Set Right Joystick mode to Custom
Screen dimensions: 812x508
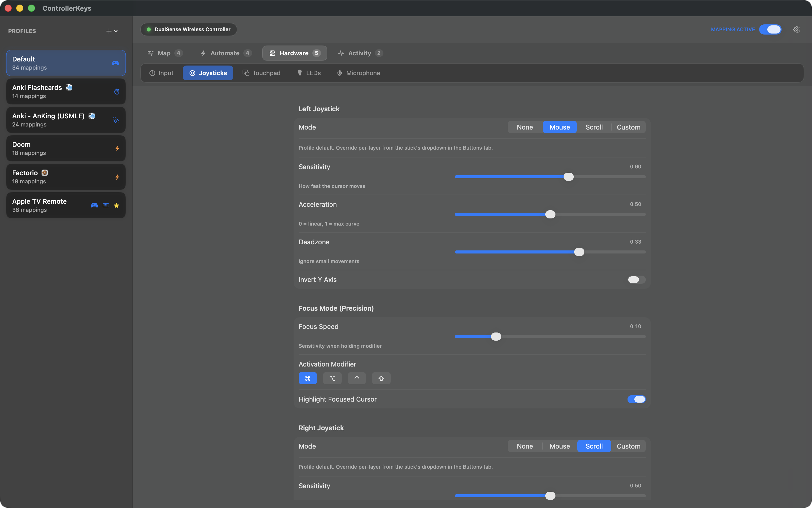(629, 446)
